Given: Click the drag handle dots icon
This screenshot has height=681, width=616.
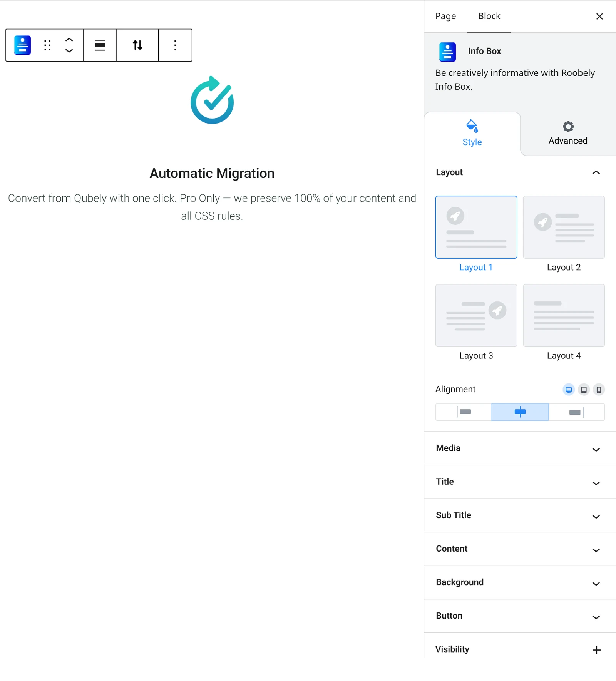Looking at the screenshot, I should 47,45.
